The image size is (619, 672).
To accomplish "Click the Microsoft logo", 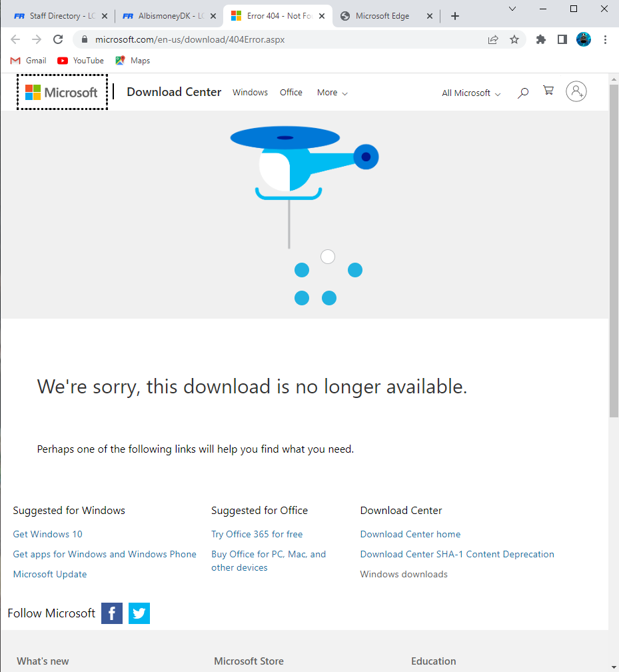I will (62, 92).
